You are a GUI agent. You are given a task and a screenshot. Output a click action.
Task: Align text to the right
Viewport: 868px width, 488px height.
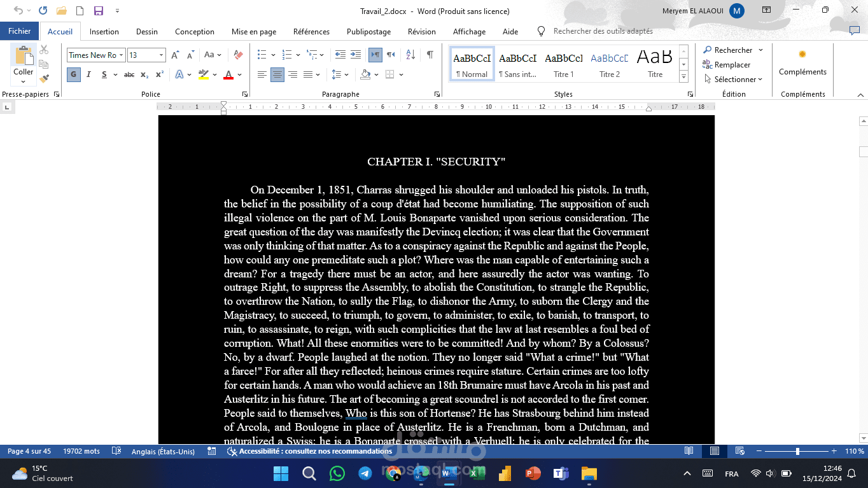(293, 74)
